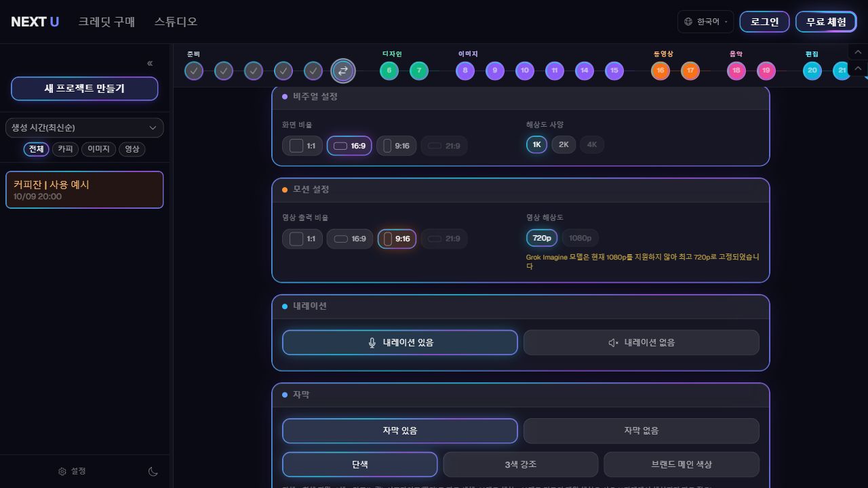Screen dimensions: 868x488
Task: Choose 1K resolution option
Action: tap(536, 144)
